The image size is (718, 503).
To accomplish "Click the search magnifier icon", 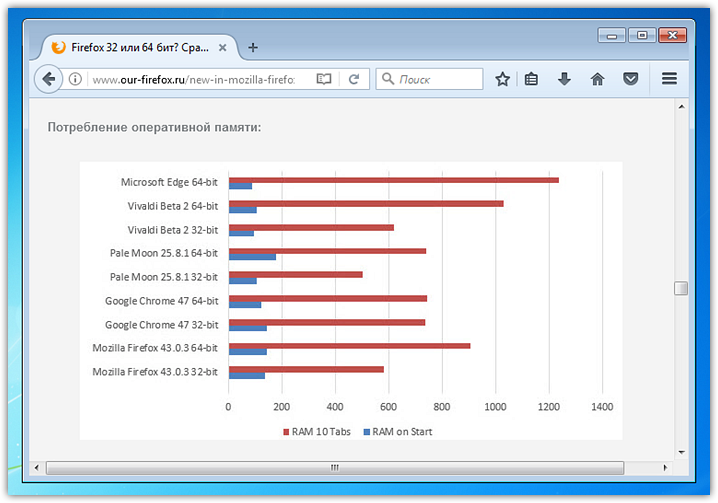I will pyautogui.click(x=388, y=79).
